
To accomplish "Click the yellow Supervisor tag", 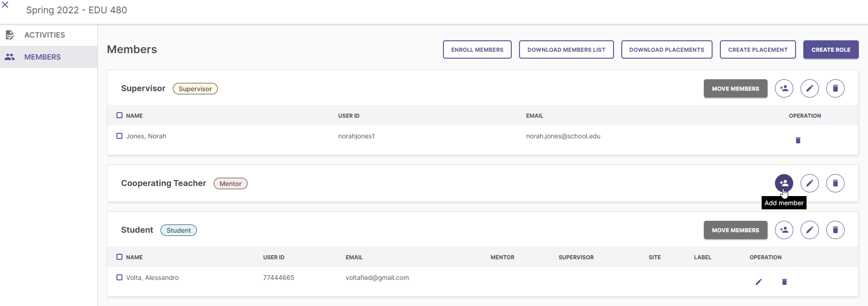I will tap(195, 88).
